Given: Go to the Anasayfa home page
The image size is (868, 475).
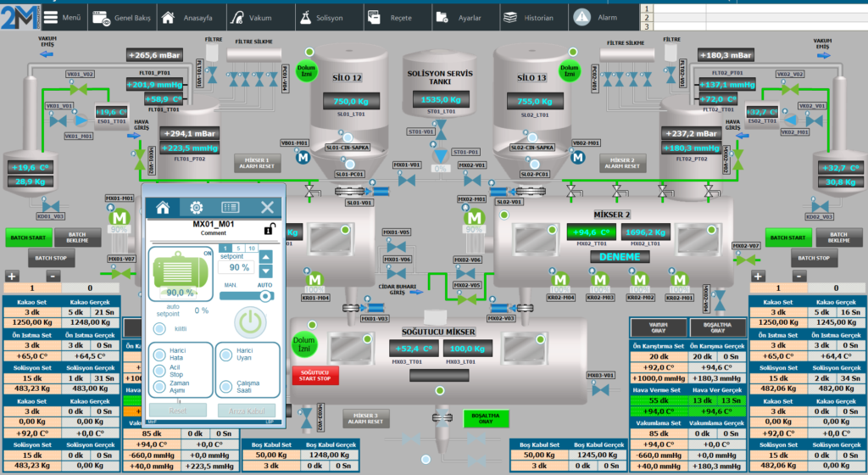Looking at the screenshot, I should pyautogui.click(x=191, y=18).
